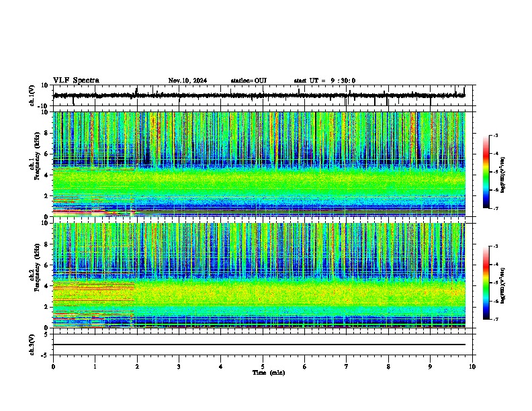This screenshot has width=532, height=411.
Task: Click the ch.1 spectrogram color bar
Action: [x=486, y=172]
